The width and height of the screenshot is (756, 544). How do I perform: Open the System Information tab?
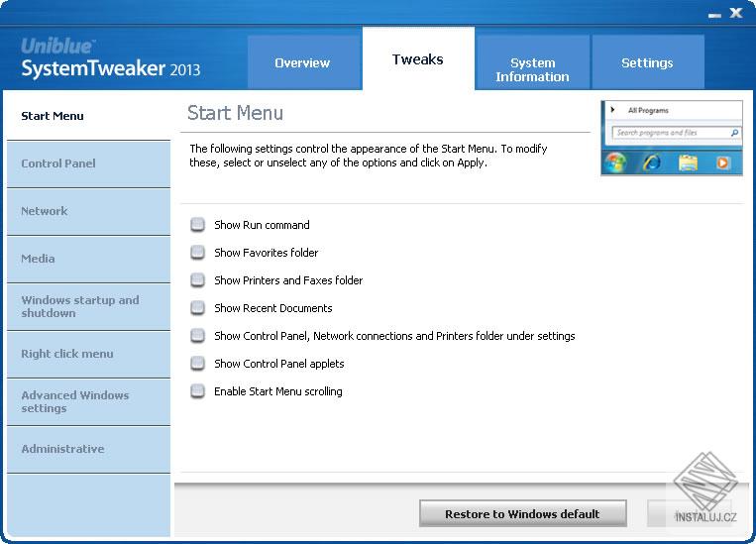(x=532, y=62)
